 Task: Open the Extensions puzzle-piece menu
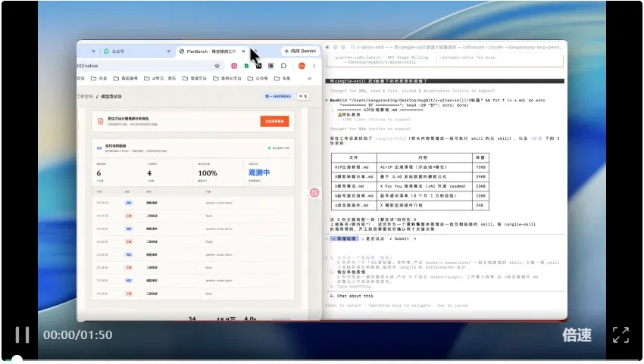[x=283, y=66]
